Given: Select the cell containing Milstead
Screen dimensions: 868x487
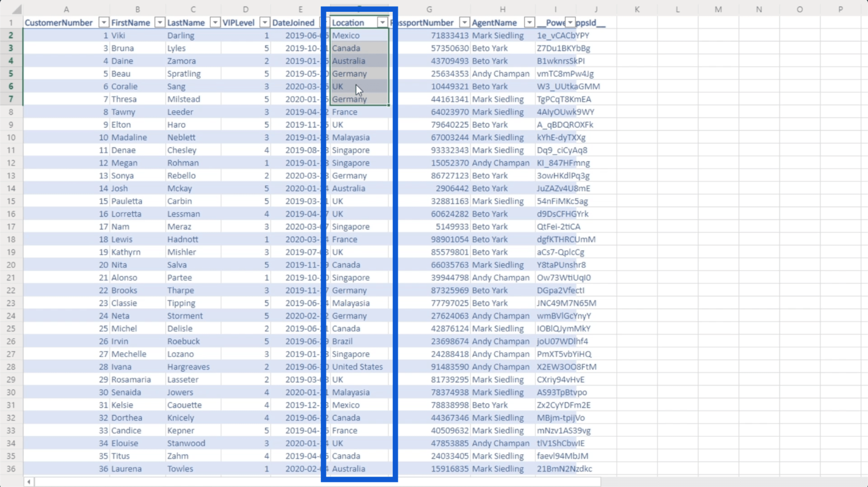Looking at the screenshot, I should (x=193, y=99).
